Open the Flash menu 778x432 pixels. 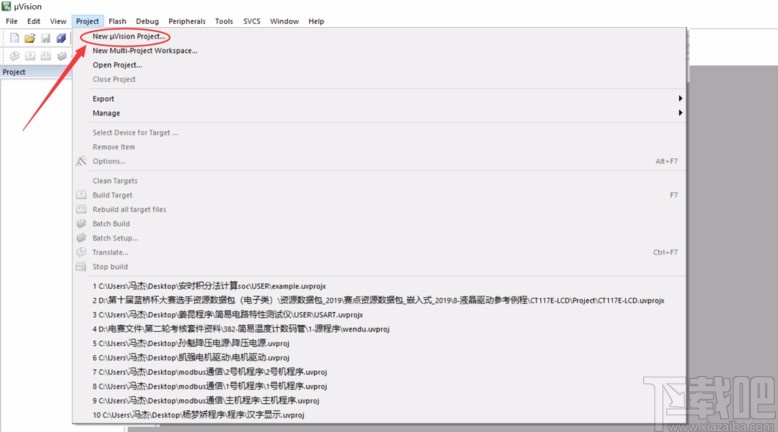[x=117, y=21]
